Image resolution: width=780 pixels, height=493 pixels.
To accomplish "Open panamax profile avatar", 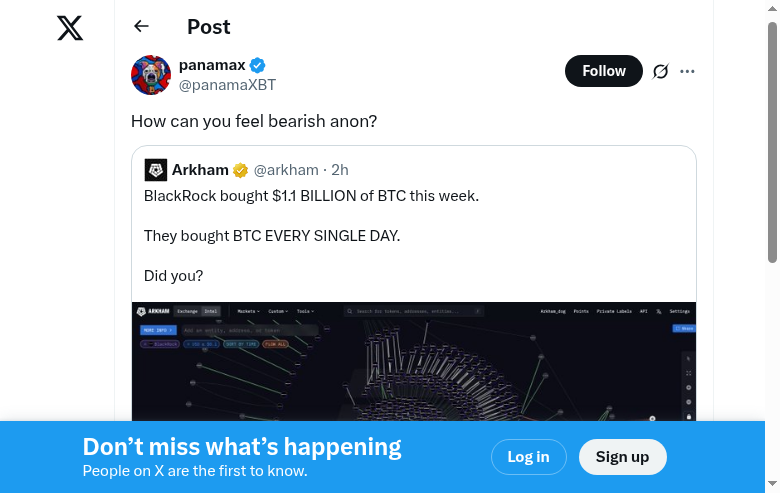I will click(x=151, y=75).
